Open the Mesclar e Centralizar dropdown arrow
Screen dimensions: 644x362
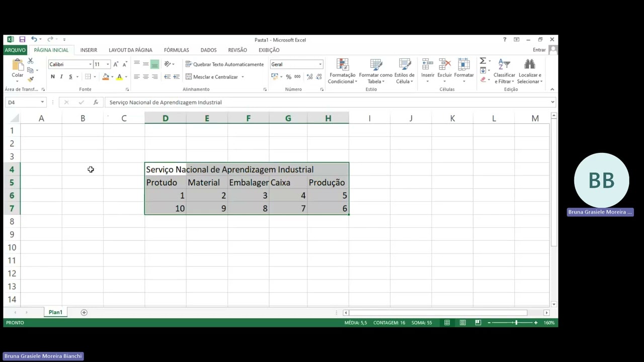point(243,77)
